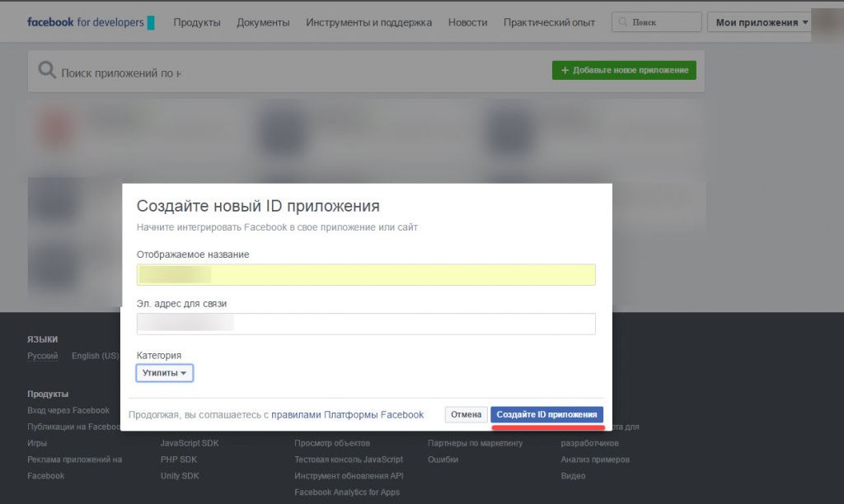This screenshot has width=844, height=504.
Task: Open the Ошибки footer link
Action: click(x=443, y=460)
